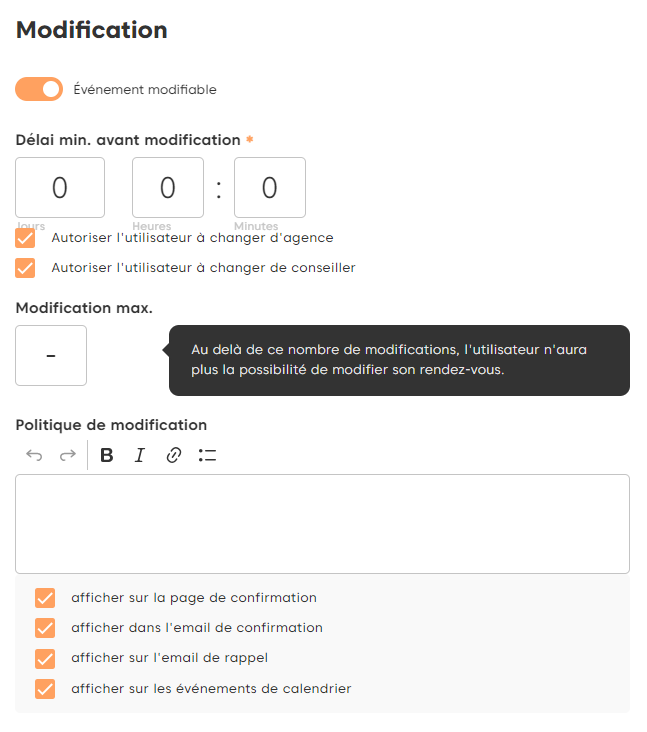Screen dimensions: 647x732
Task: Click the Modification max. number field
Action: (x=51, y=356)
